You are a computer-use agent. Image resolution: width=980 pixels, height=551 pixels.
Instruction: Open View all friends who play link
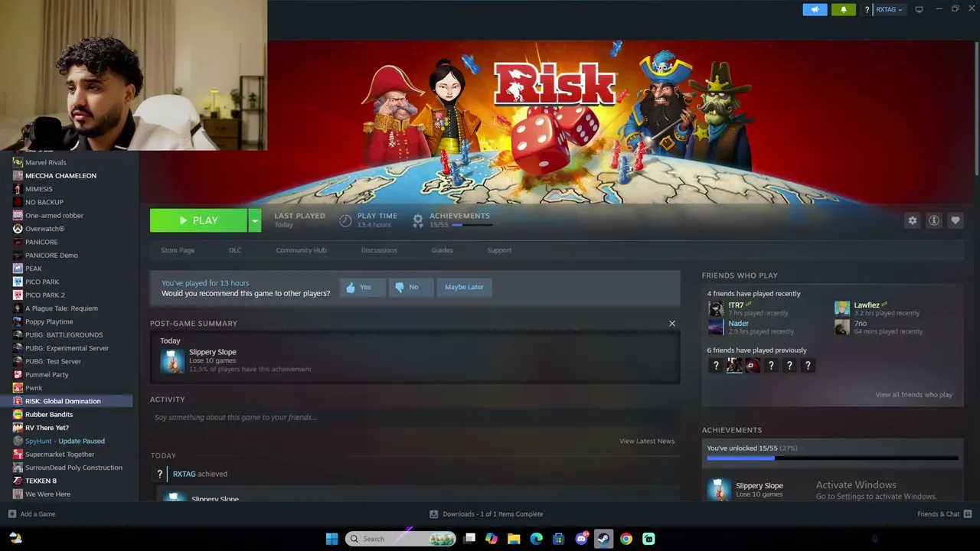click(x=914, y=395)
